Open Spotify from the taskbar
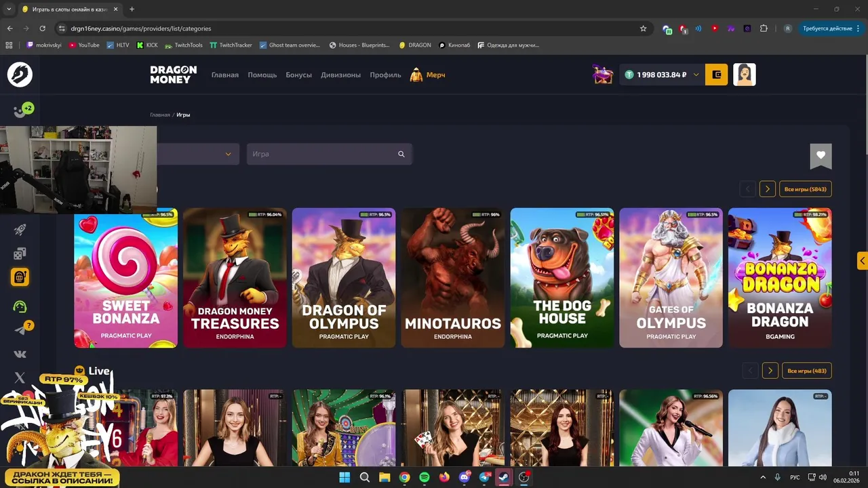This screenshot has width=868, height=488. 425,477
